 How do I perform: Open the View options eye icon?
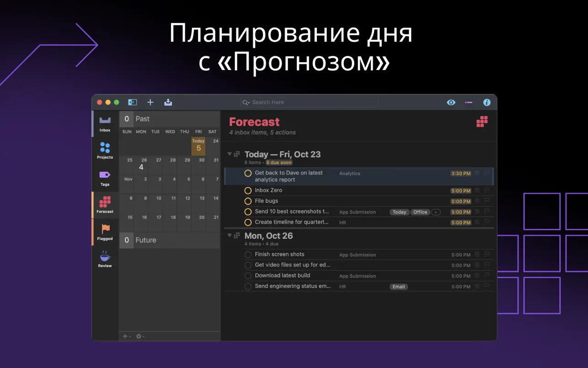pyautogui.click(x=451, y=103)
